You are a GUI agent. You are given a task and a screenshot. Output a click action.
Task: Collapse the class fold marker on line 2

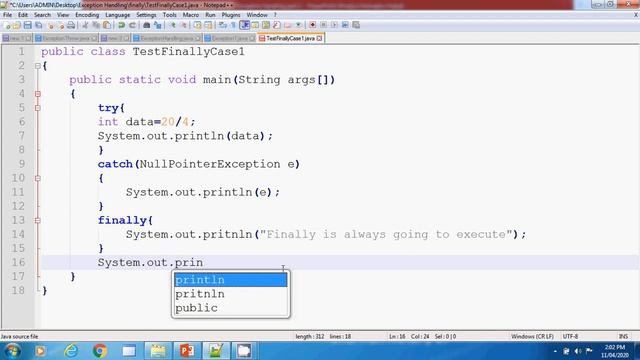38,66
